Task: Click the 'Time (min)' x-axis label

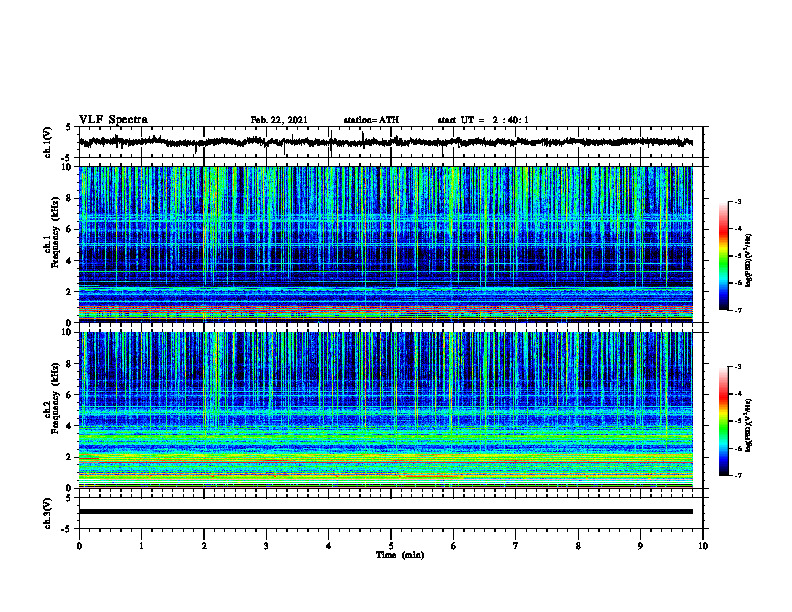Action: pos(400,555)
